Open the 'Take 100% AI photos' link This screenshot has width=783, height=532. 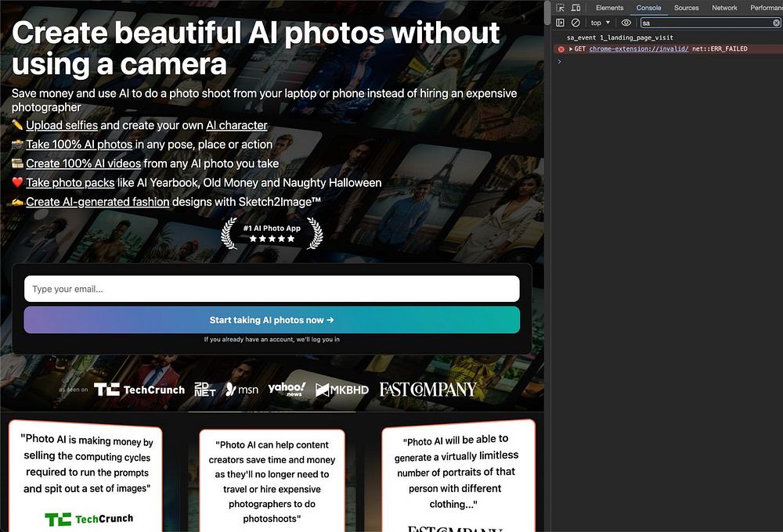click(x=79, y=144)
